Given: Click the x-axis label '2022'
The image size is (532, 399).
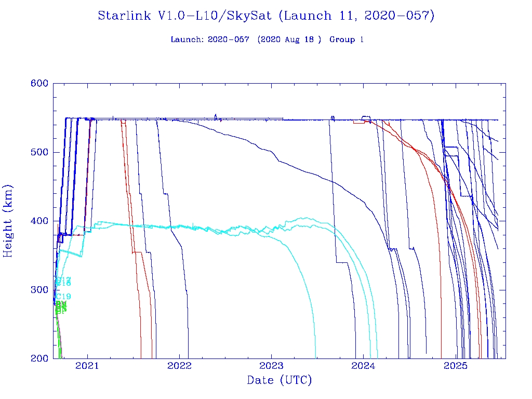Looking at the screenshot, I should [179, 366].
